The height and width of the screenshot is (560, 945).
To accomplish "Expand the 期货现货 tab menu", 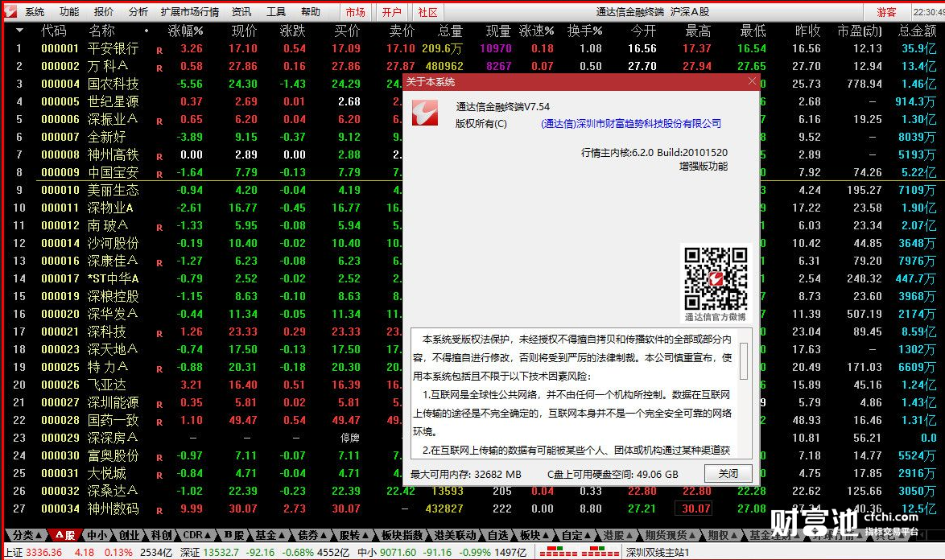I will (671, 535).
